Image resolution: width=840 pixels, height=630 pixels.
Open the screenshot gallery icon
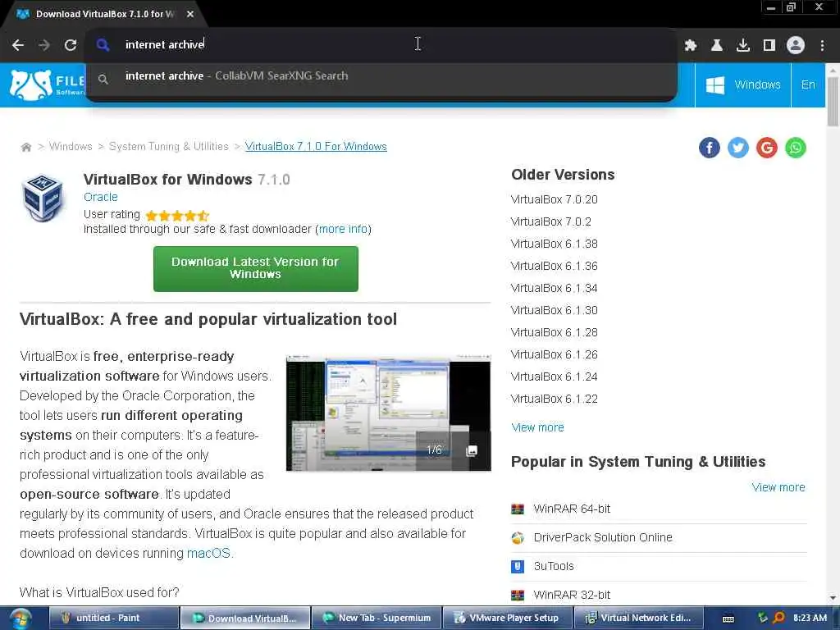point(472,450)
